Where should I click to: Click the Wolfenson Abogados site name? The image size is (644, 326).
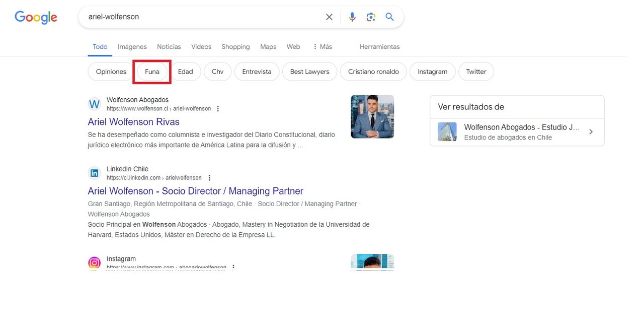pos(138,100)
